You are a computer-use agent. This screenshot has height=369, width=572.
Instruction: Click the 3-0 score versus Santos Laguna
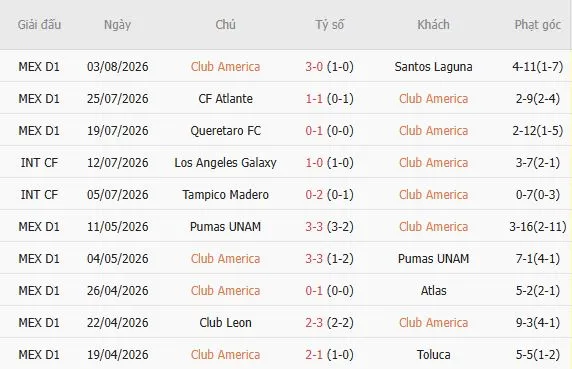[x=314, y=67]
